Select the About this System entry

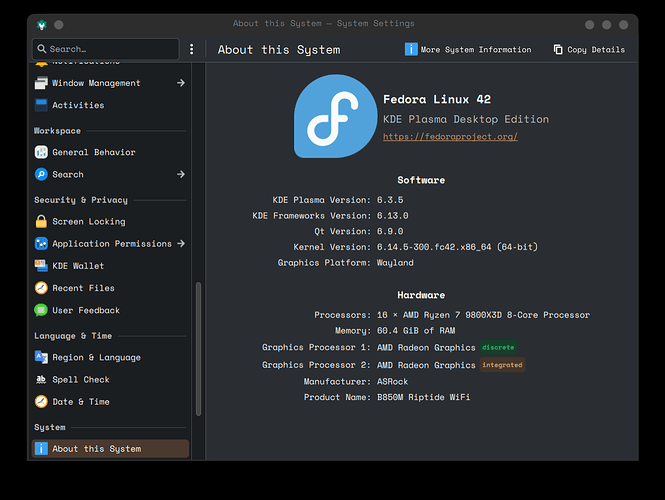(110, 449)
